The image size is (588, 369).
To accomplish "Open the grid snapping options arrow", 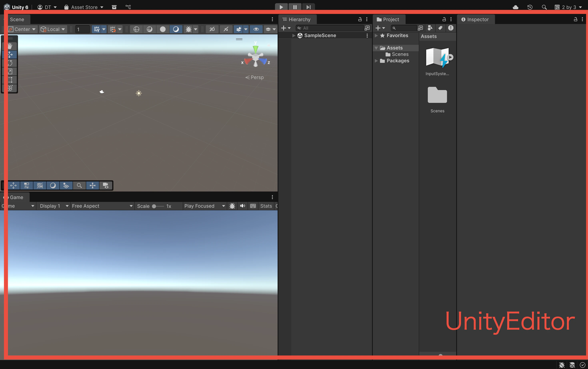I will pos(104,29).
